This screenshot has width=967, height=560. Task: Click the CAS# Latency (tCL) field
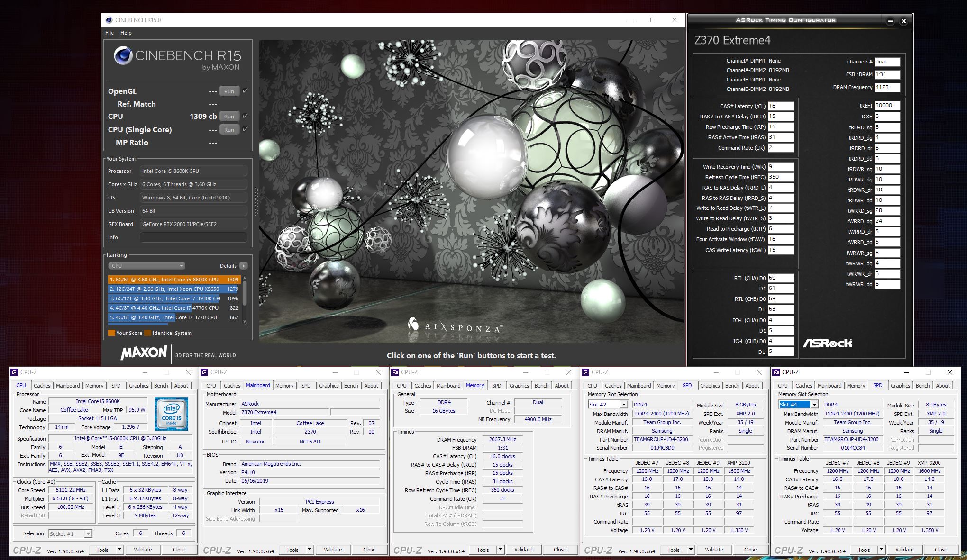coord(780,106)
